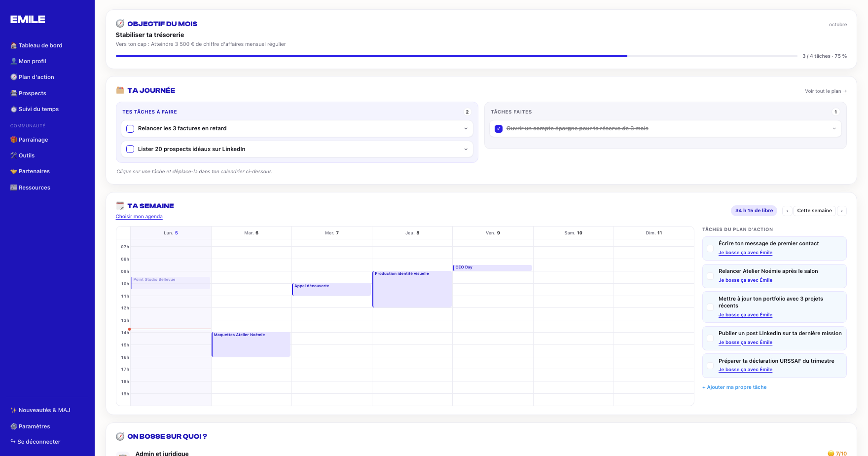868x456 pixels.
Task: Open Prospects menu item
Action: (x=29, y=93)
